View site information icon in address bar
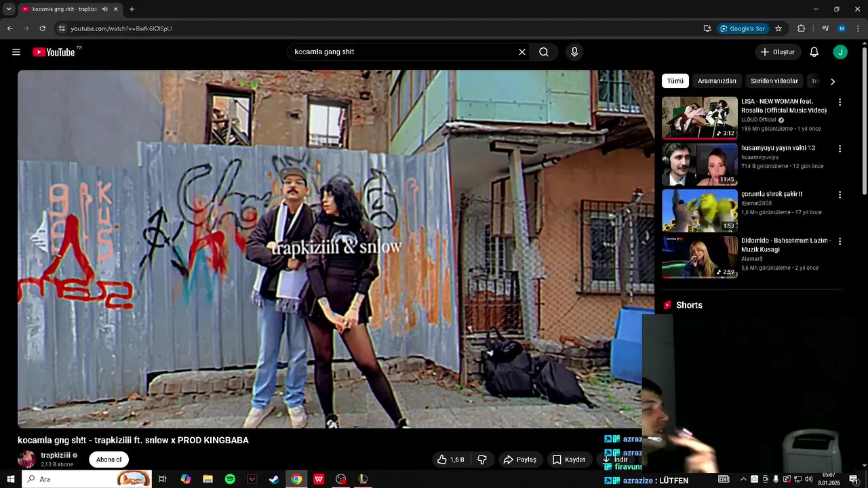This screenshot has height=488, width=868. point(62,28)
